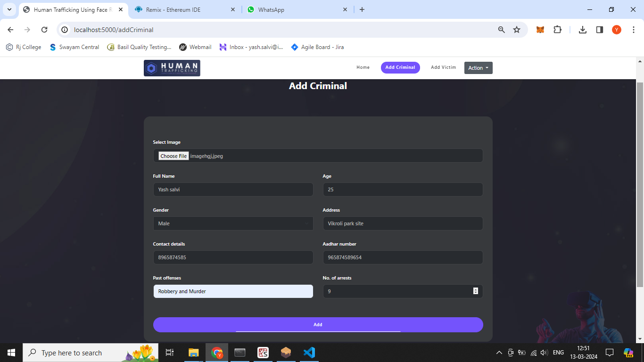Expand the Action dropdown menu
Viewport: 644px width, 362px height.
pyautogui.click(x=478, y=68)
